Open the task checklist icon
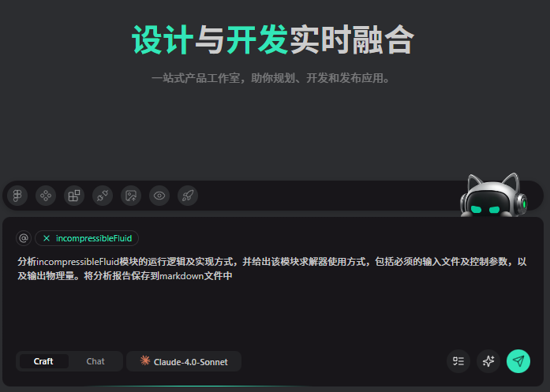The width and height of the screenshot is (550, 392). point(458,361)
